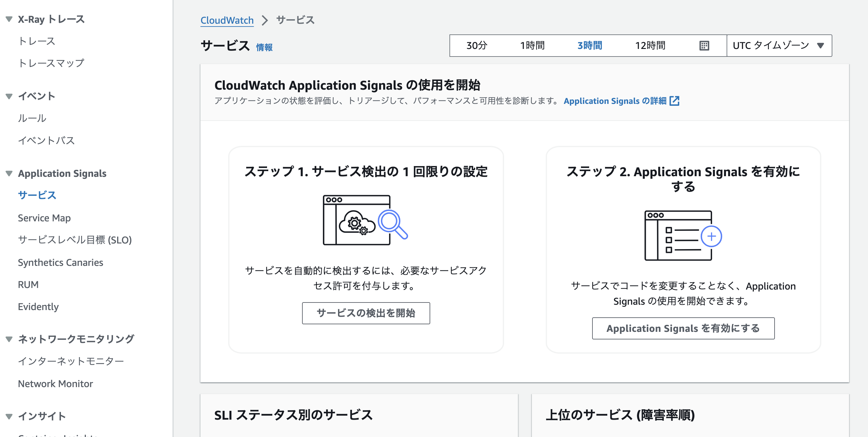Click the サービスの検出を開始 button
The image size is (868, 437).
[x=366, y=313]
